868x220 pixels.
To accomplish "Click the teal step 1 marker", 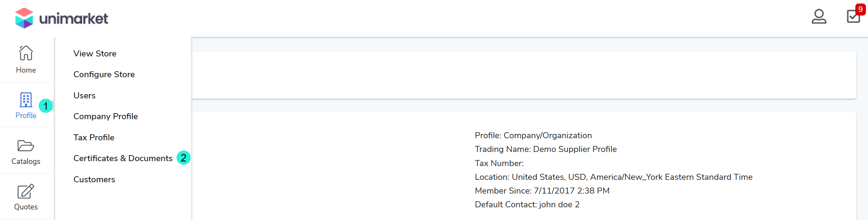I will [x=46, y=106].
